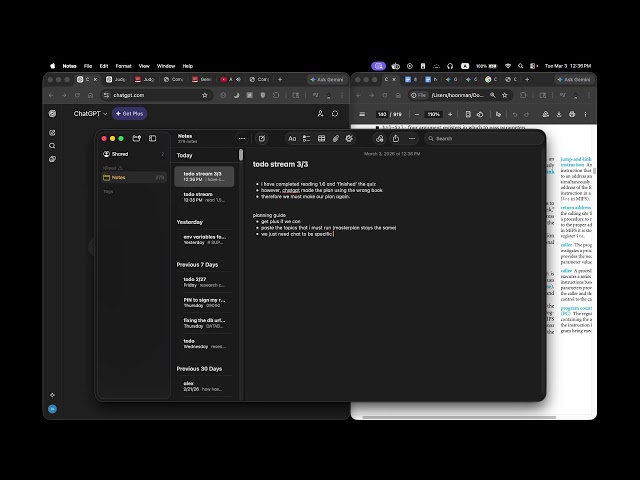Download the PDF file

tap(559, 114)
